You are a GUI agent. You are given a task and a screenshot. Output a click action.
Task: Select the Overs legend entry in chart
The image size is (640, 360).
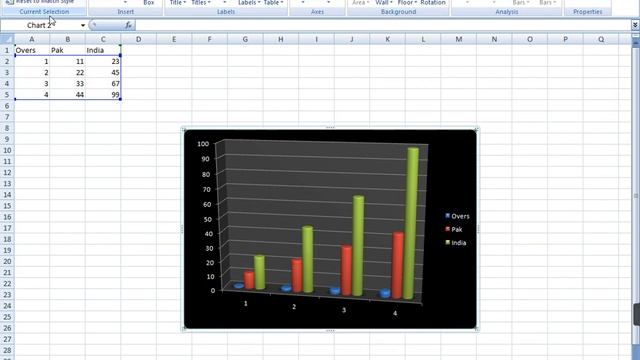[457, 216]
